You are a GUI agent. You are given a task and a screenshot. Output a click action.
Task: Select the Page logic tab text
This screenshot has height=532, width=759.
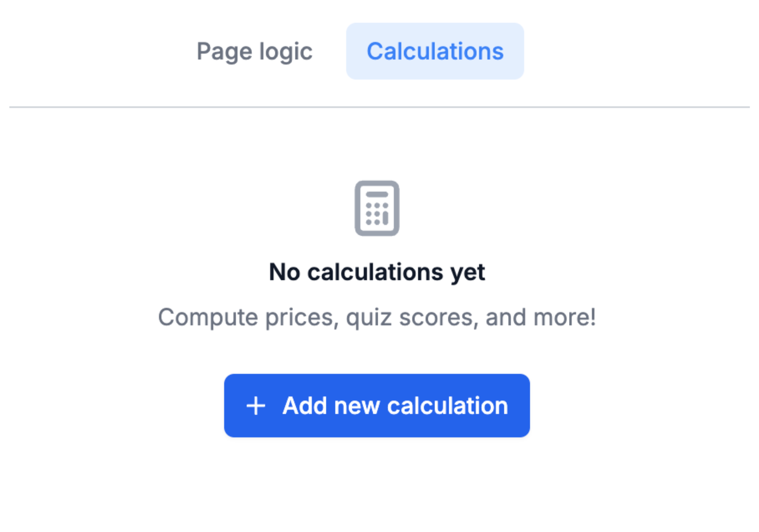pos(255,51)
